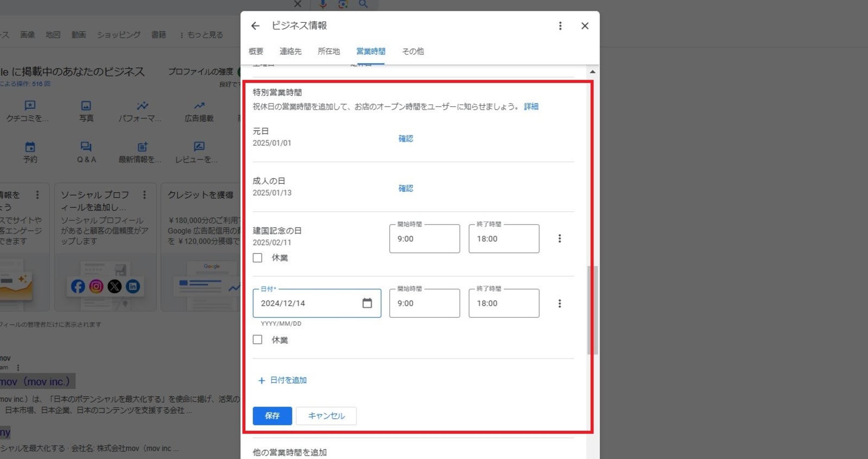Edit opening time for the 2024/12/14 row

click(425, 303)
